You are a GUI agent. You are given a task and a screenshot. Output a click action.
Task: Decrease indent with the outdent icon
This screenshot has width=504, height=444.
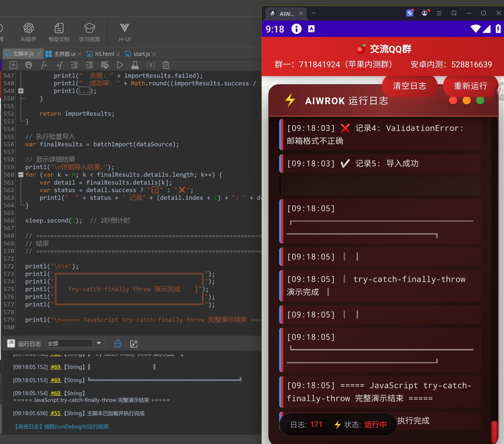(x=74, y=65)
